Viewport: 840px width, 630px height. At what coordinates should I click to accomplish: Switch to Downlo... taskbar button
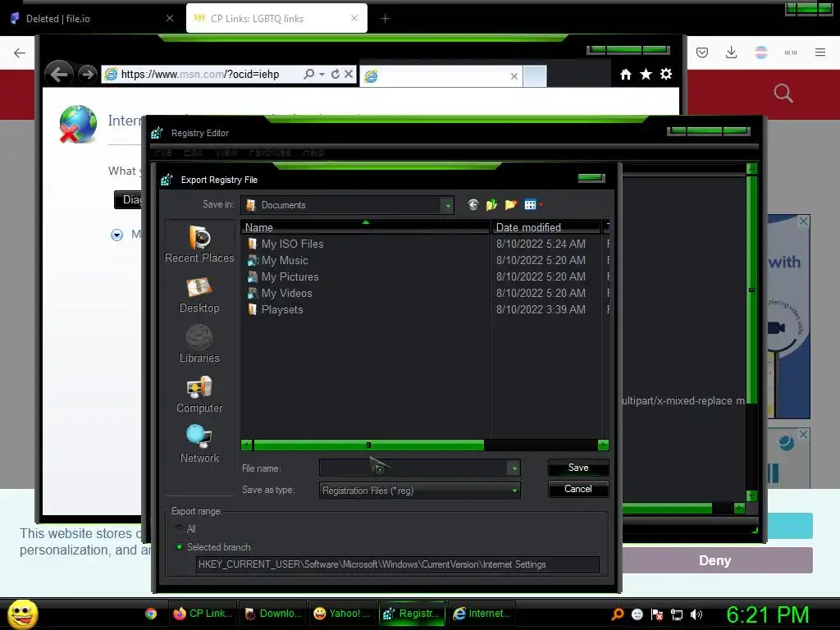[272, 614]
